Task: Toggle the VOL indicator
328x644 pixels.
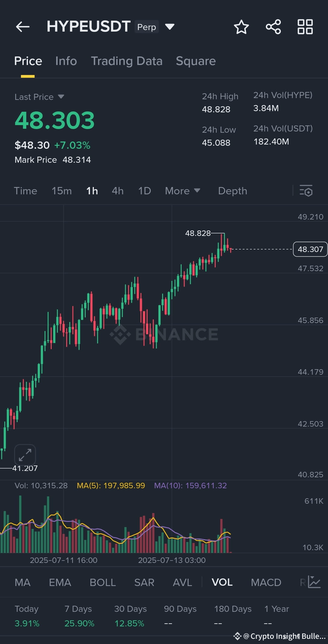Action: point(222,582)
